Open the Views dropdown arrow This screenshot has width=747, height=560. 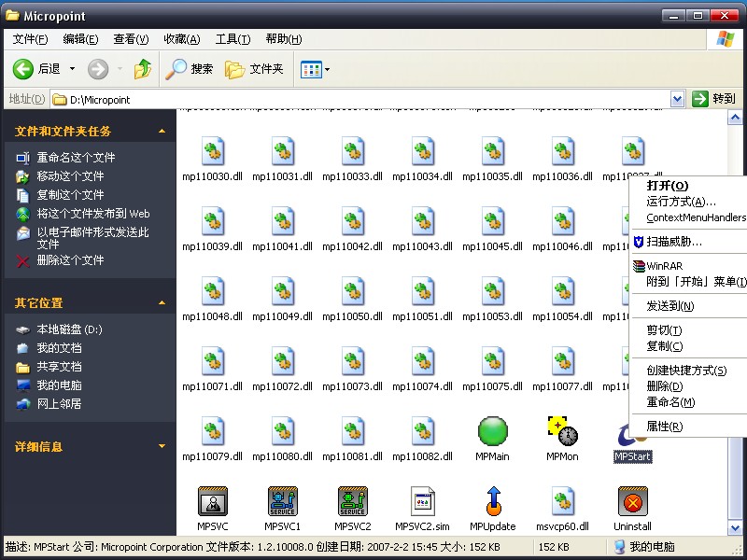328,69
